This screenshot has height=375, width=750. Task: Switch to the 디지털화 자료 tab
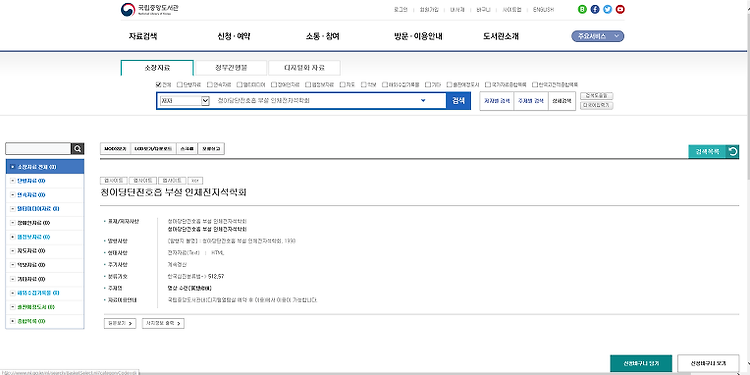tap(304, 68)
